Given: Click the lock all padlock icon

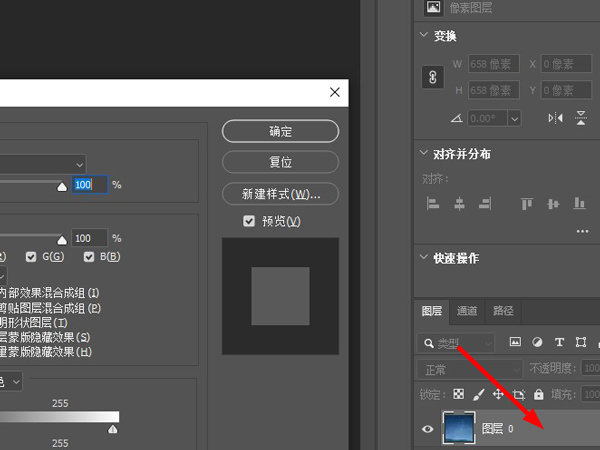Looking at the screenshot, I should 538,394.
